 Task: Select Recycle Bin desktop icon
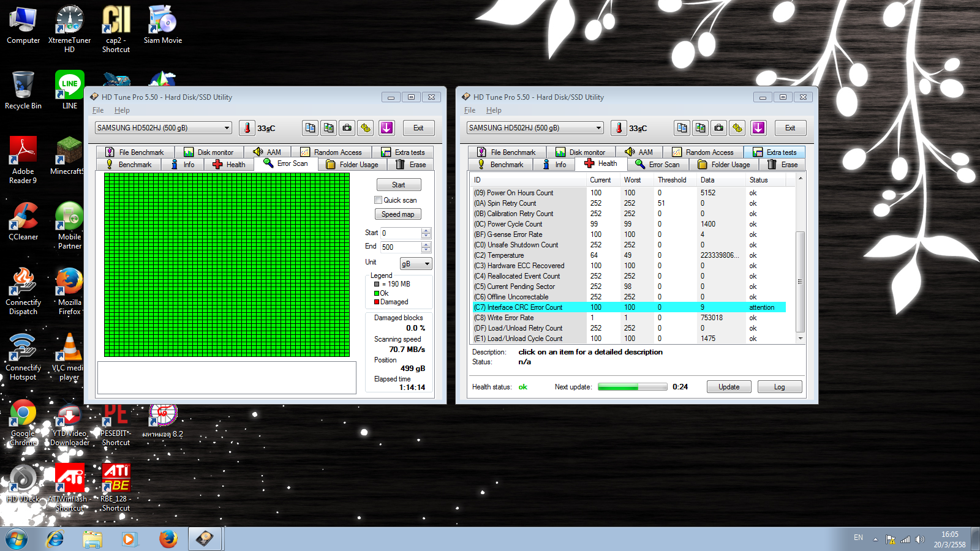tap(23, 90)
